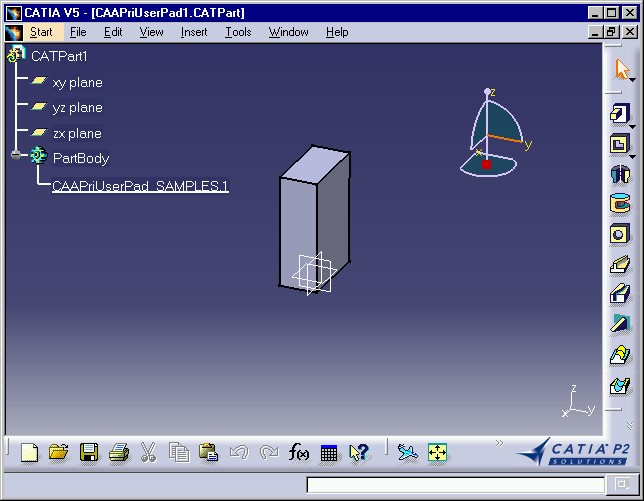
Task: Click the CATIA document icon in menu bar
Action: point(14,32)
